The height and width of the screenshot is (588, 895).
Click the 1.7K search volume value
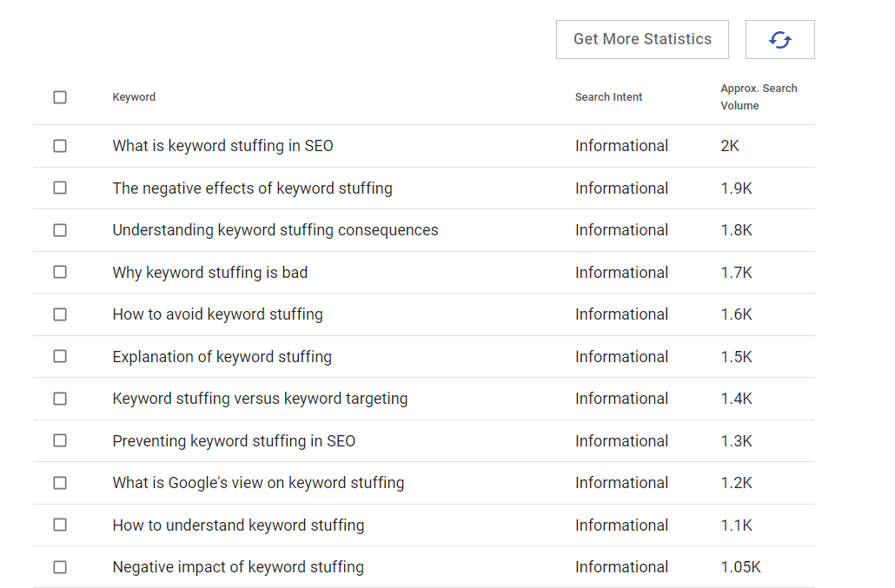[x=736, y=273]
